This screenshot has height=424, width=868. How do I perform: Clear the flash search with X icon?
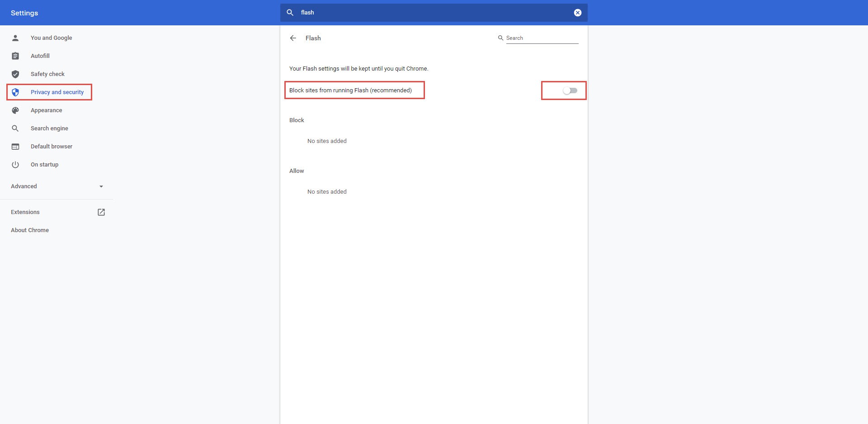[x=577, y=13]
